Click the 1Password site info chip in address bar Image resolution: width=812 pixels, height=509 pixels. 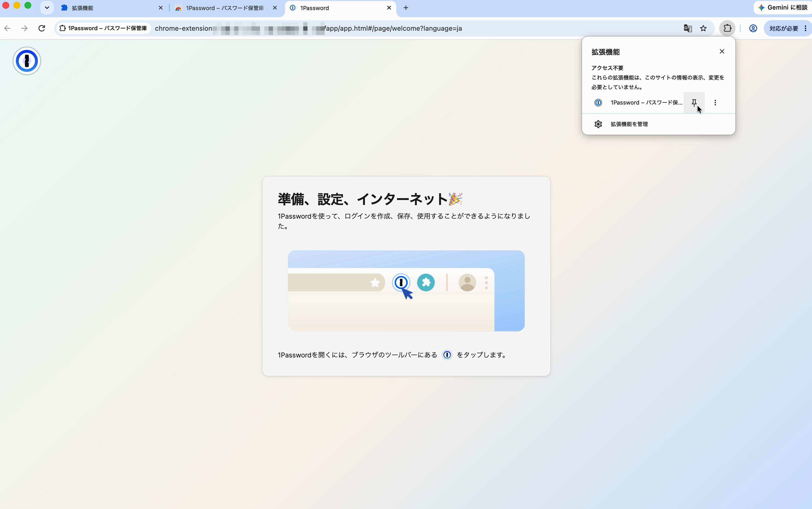(x=103, y=28)
